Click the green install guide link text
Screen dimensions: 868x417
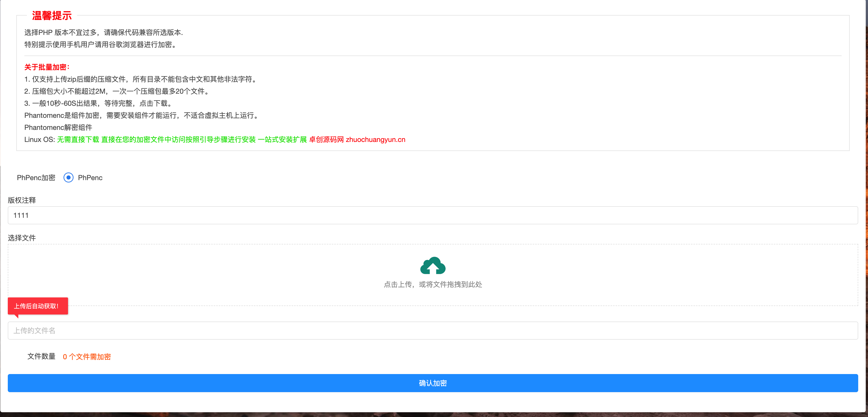182,140
